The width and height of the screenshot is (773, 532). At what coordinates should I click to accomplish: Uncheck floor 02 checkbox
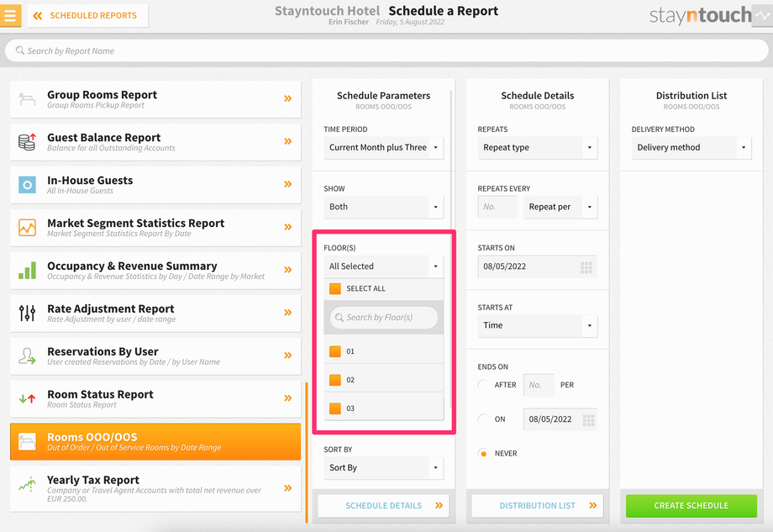[x=335, y=380]
